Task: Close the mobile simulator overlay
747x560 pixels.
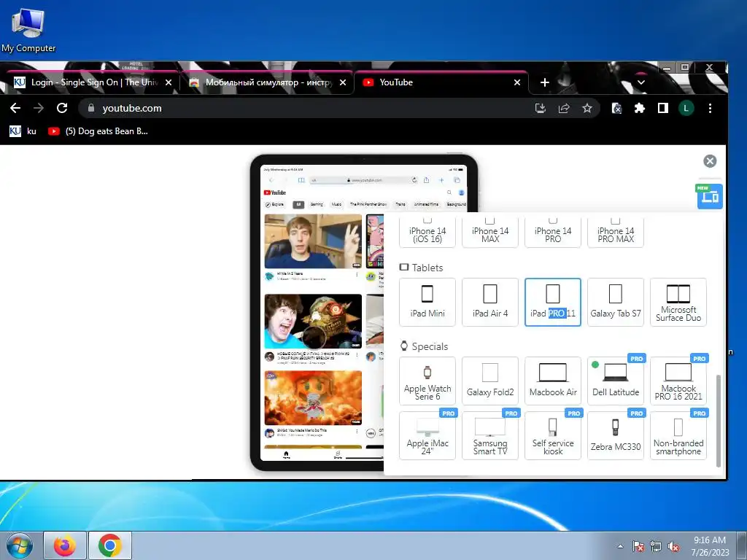Action: coord(710,161)
